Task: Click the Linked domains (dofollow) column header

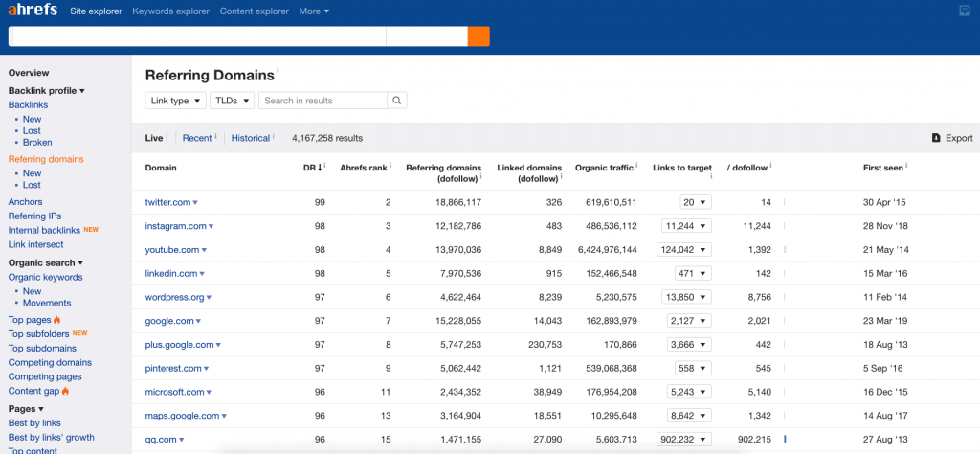Action: click(529, 172)
